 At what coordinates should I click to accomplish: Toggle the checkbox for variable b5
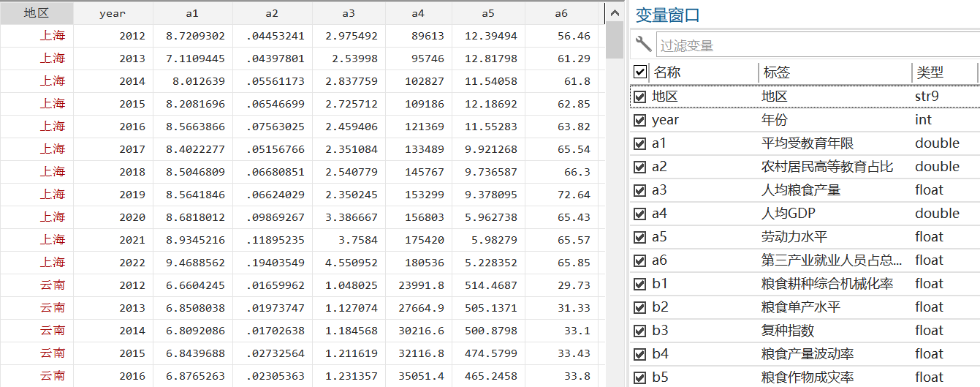point(640,377)
